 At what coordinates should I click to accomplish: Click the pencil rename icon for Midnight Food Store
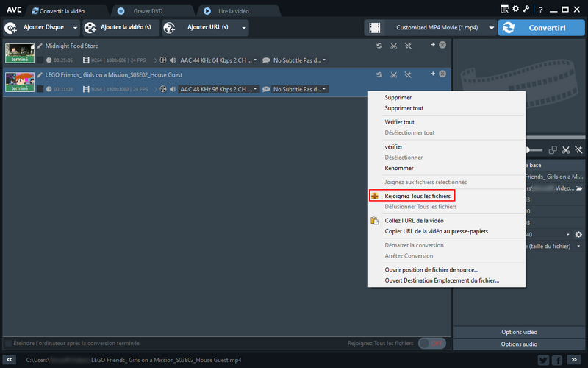pos(40,46)
